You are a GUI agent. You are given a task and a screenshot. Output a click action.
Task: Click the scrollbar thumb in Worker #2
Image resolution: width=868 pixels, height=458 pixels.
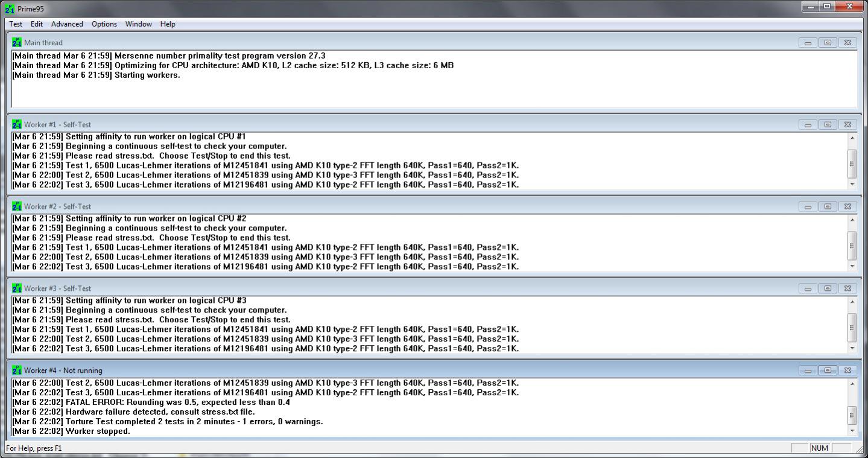(852, 245)
